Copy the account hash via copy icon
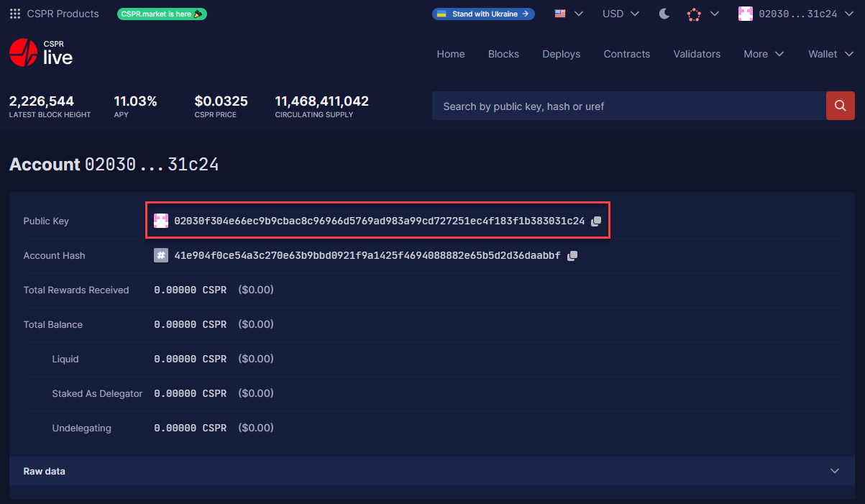The width and height of the screenshot is (865, 504). pos(572,256)
